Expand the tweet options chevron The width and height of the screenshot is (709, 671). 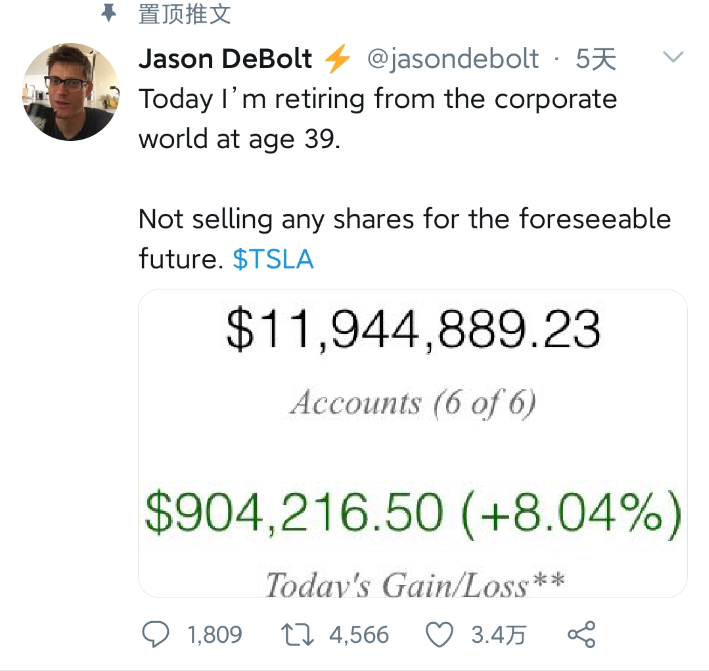tap(673, 58)
